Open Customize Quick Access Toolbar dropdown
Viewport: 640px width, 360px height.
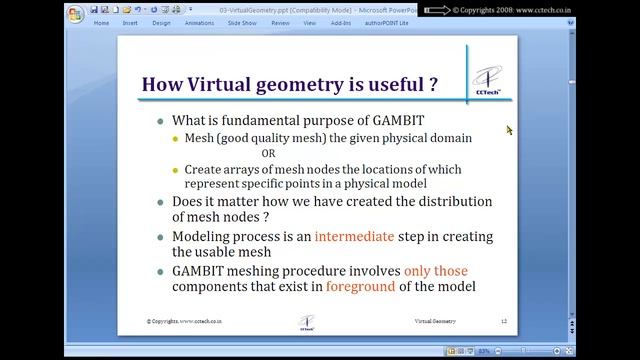click(191, 9)
